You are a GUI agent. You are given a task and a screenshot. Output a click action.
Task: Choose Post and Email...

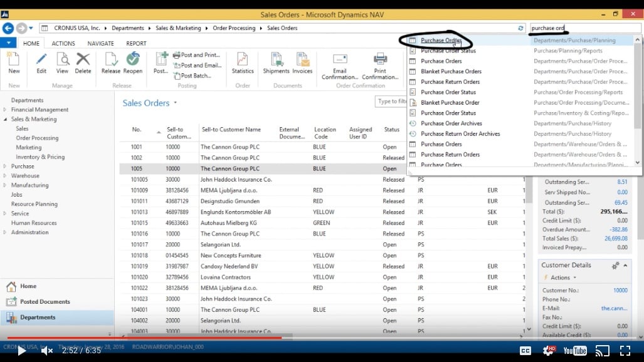pyautogui.click(x=198, y=65)
